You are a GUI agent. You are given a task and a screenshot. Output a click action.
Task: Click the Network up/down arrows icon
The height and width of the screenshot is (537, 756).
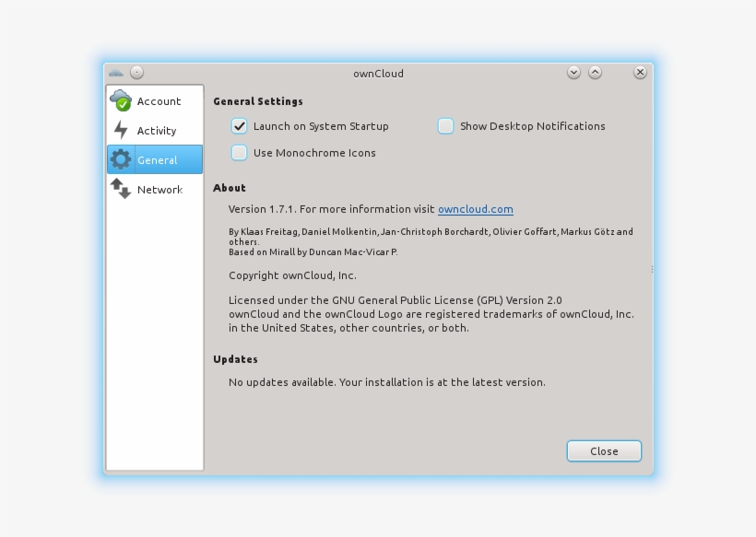[x=121, y=189]
